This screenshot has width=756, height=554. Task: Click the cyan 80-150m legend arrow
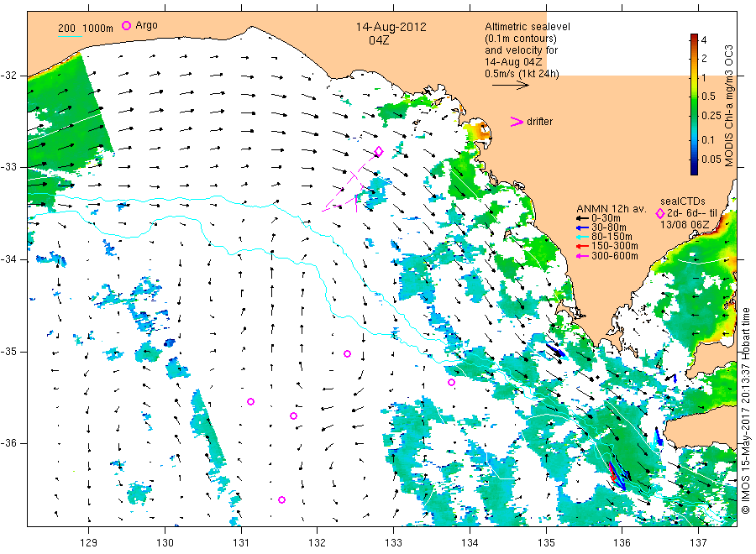(582, 237)
